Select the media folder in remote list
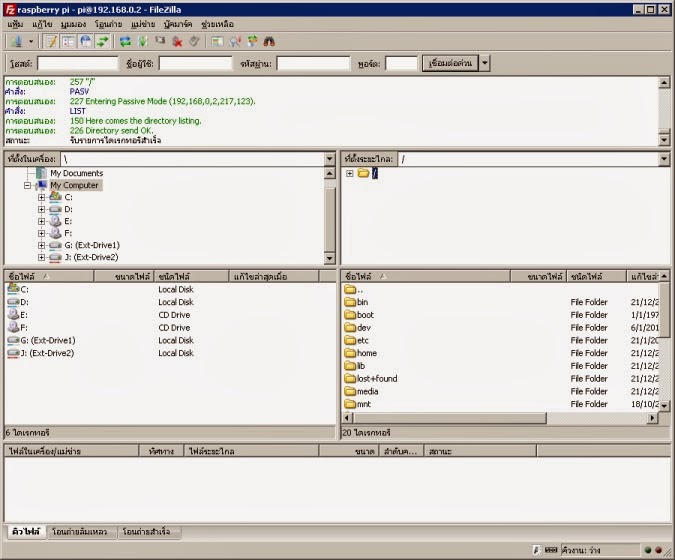The image size is (675, 560). coord(367,392)
